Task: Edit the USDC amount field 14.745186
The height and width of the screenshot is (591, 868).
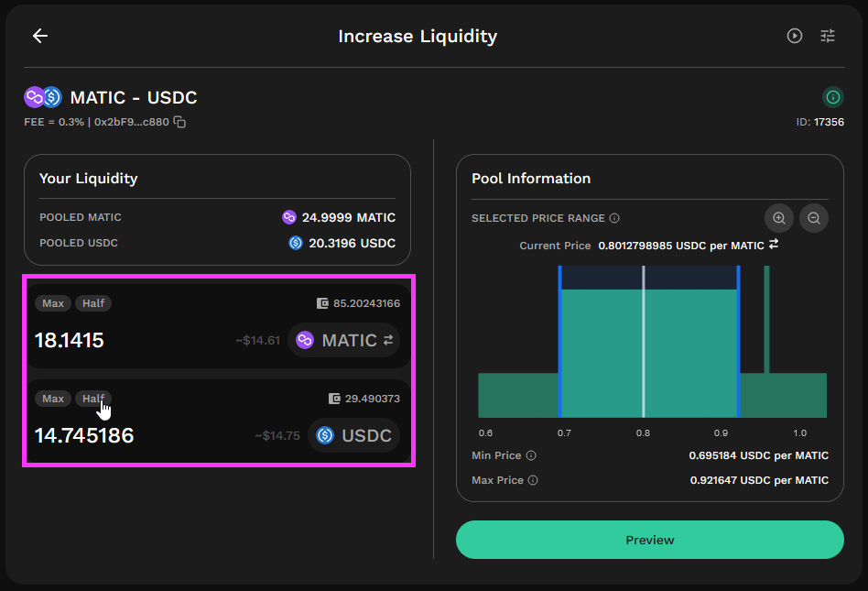Action: (x=84, y=435)
